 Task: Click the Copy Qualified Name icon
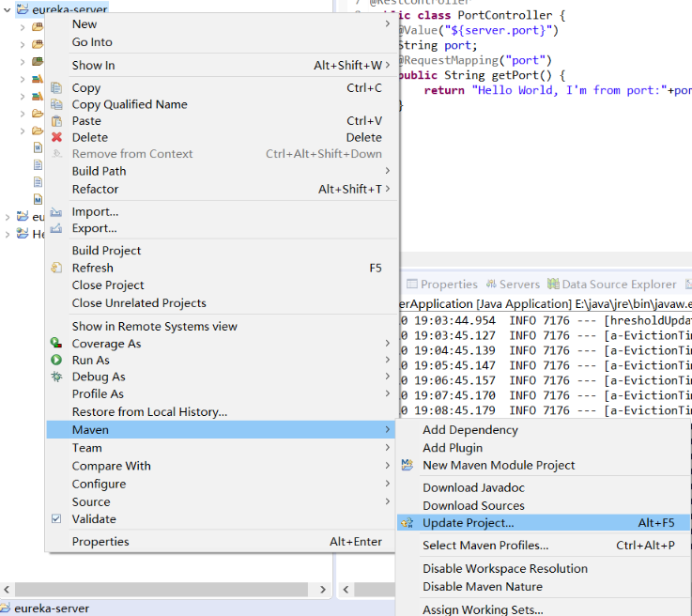tap(56, 104)
